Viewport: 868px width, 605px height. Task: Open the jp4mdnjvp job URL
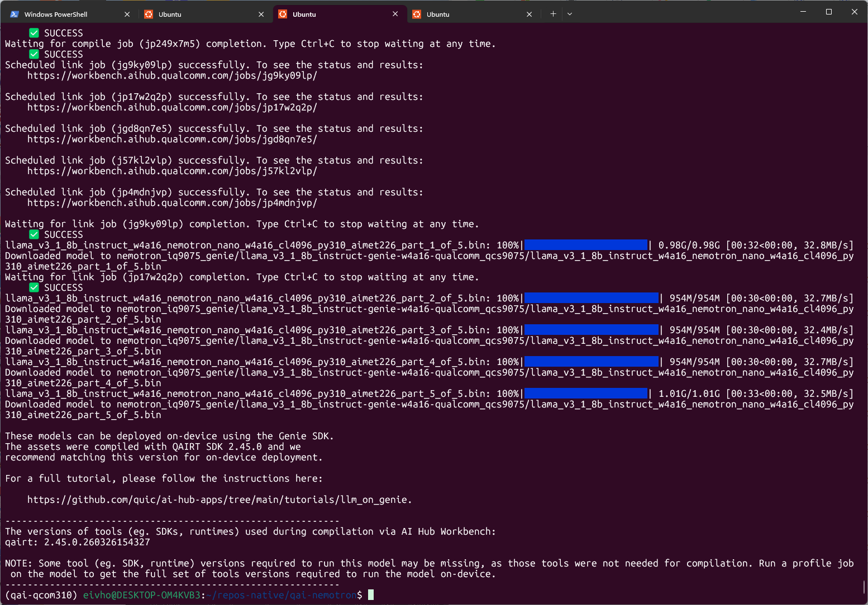click(x=172, y=203)
